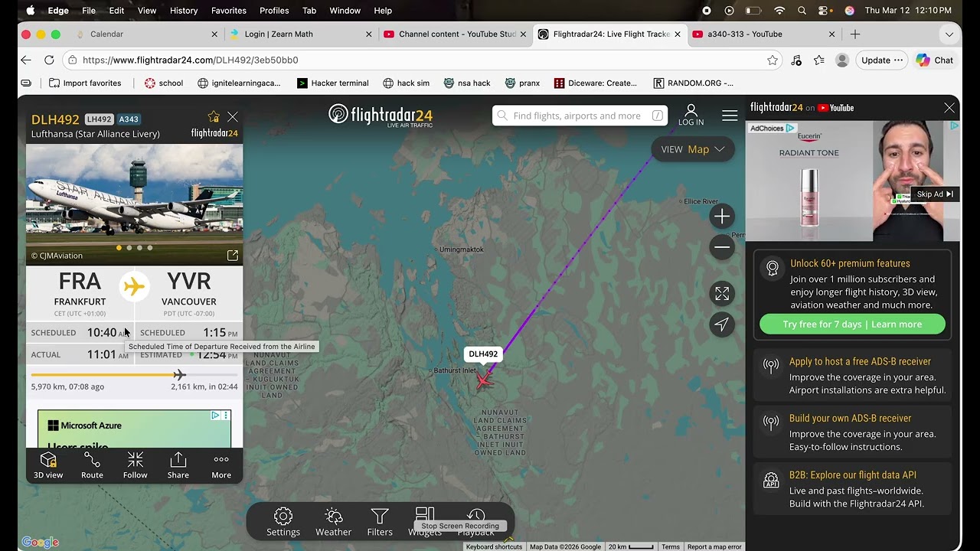The height and width of the screenshot is (551, 980).
Task: Open the Google logo on the map
Action: [41, 542]
